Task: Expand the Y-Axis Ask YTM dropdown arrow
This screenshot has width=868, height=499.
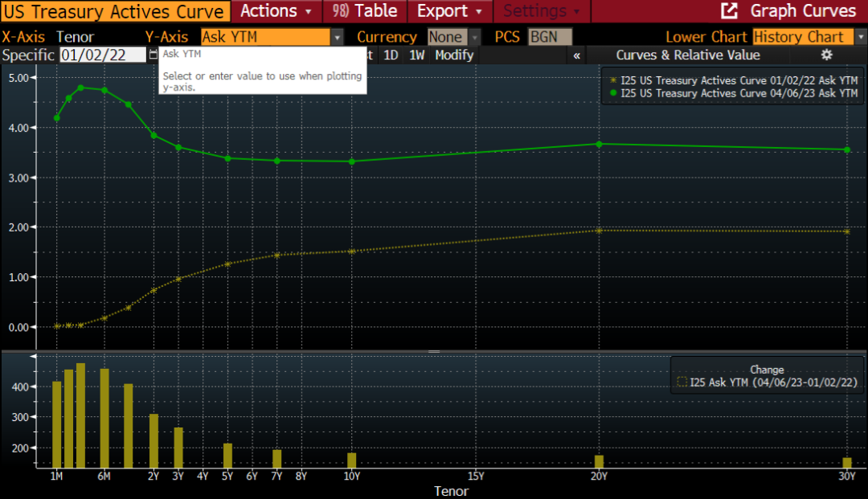Action: 338,37
